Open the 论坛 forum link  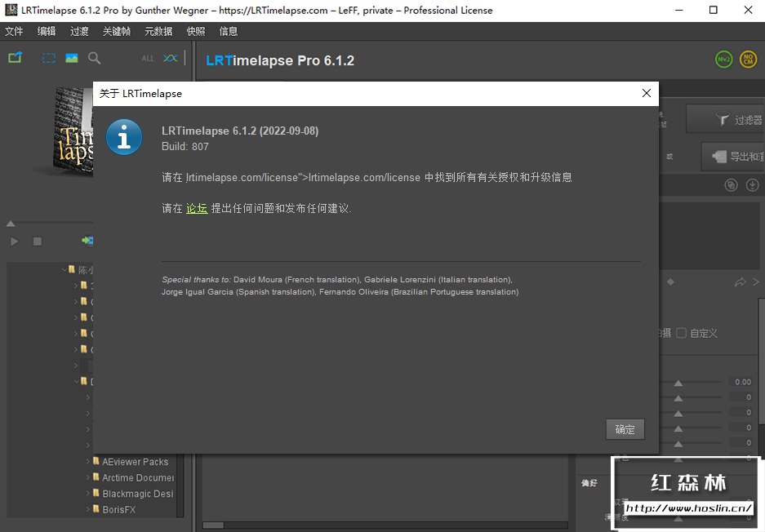pos(197,208)
